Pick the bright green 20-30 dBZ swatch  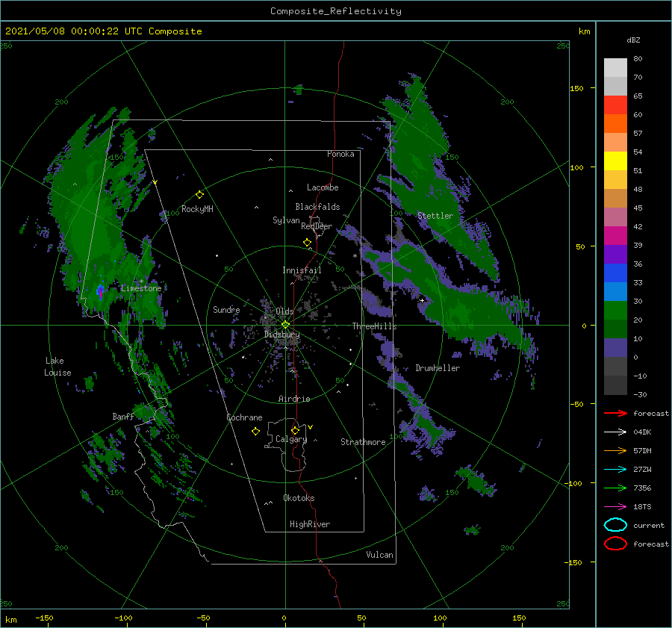[615, 311]
